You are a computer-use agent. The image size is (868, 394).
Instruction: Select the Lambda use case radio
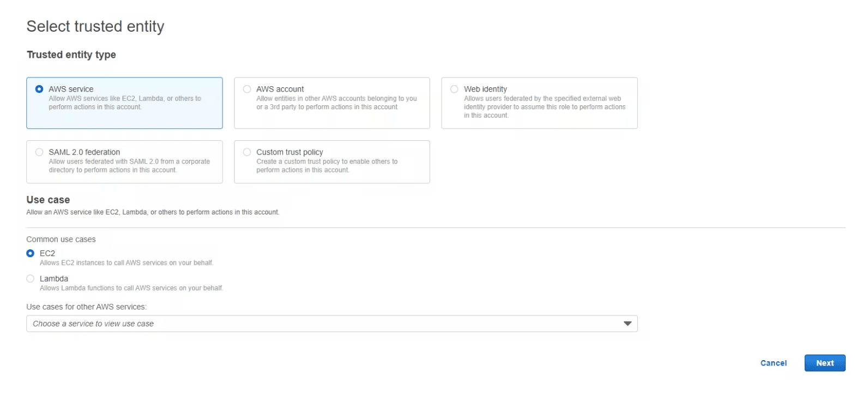(x=31, y=279)
